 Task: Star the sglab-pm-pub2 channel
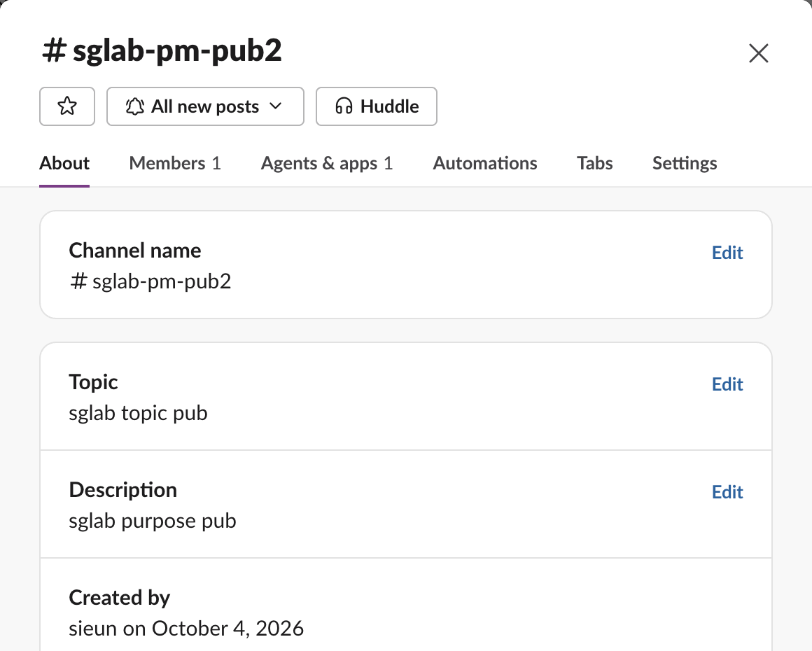tap(67, 106)
